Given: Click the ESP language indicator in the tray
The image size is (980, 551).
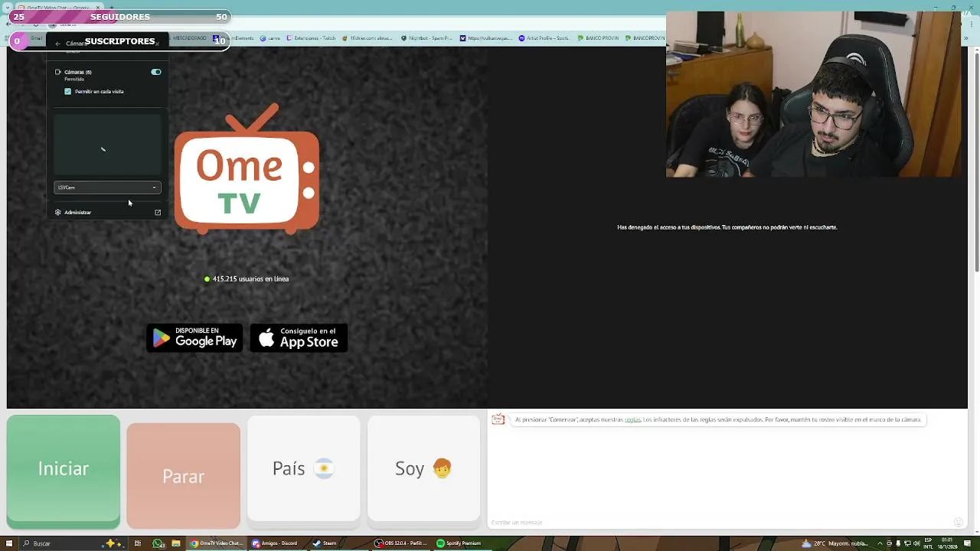Looking at the screenshot, I should 929,543.
